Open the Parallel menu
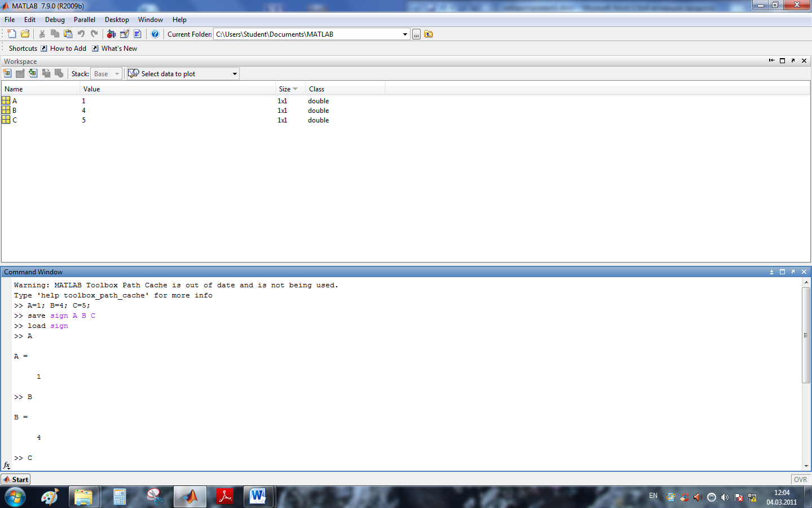This screenshot has height=508, width=812. point(85,20)
